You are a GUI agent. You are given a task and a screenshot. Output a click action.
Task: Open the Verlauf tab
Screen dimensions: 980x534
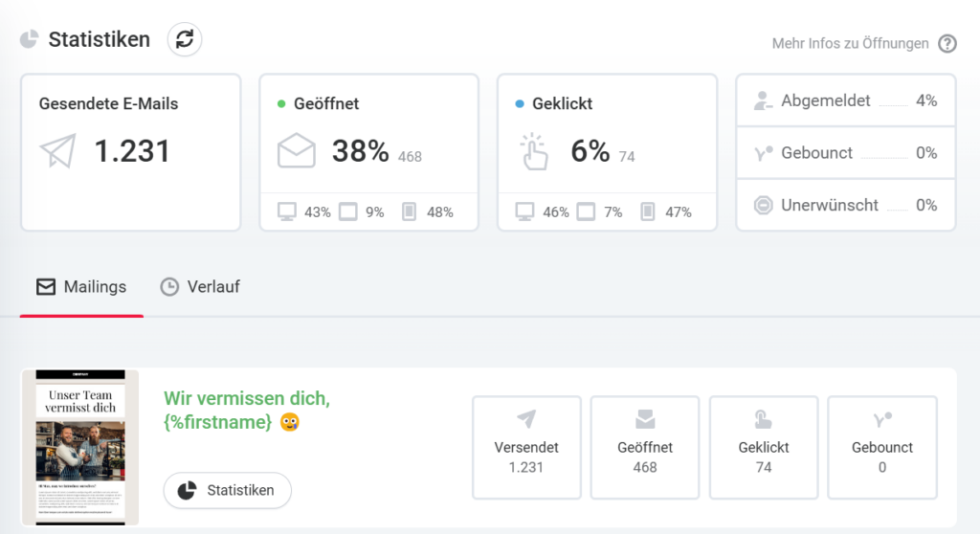pyautogui.click(x=199, y=287)
